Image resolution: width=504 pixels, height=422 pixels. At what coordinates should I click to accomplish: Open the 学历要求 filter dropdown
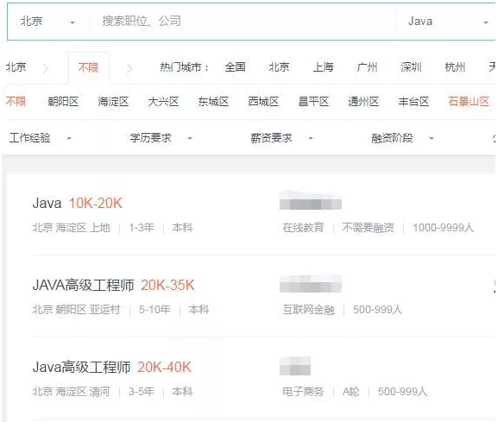tap(161, 138)
